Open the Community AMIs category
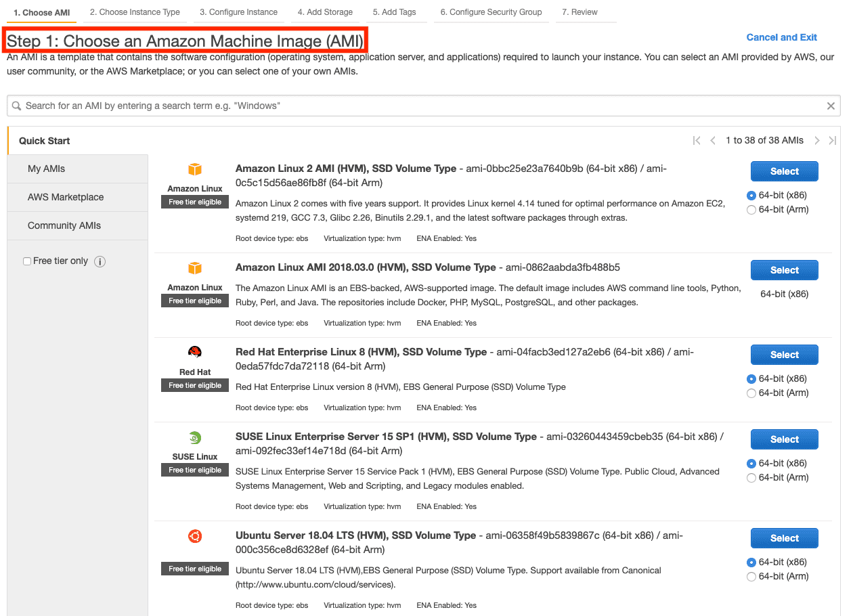This screenshot has height=616, width=853. 64,225
